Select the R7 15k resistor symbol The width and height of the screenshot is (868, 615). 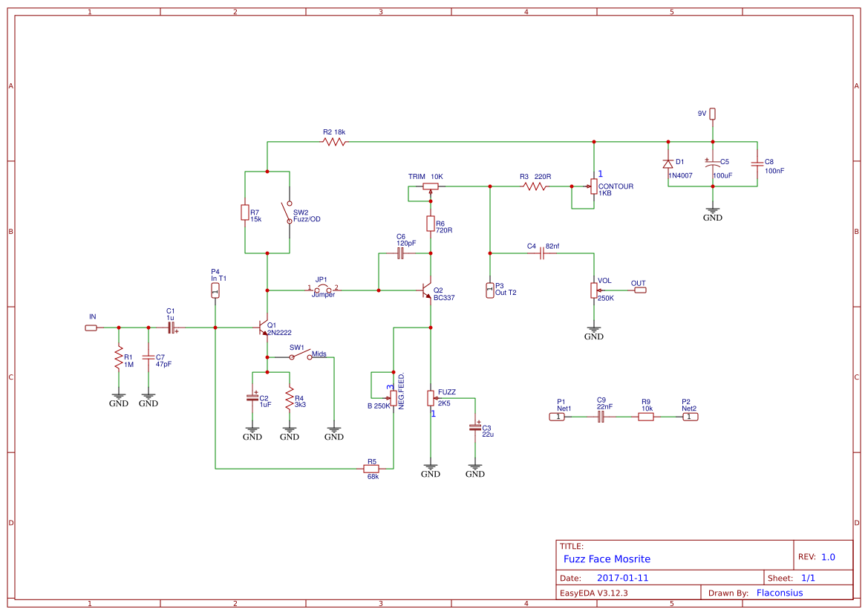tap(245, 212)
